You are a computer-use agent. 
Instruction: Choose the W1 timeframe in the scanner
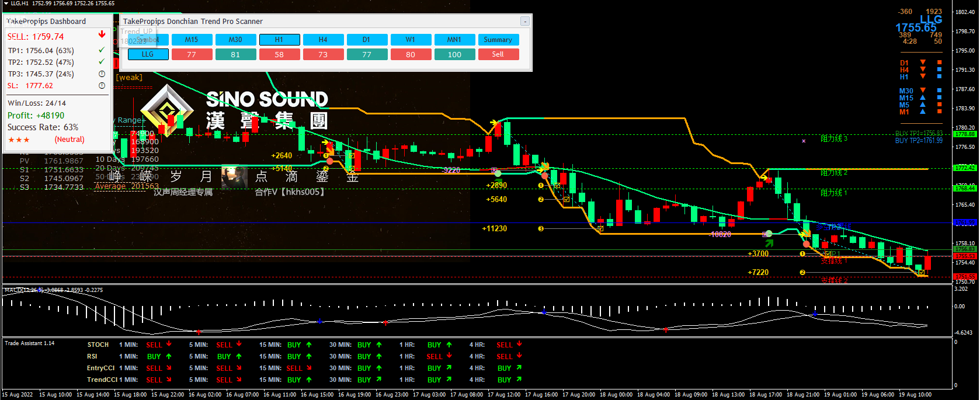(x=411, y=40)
